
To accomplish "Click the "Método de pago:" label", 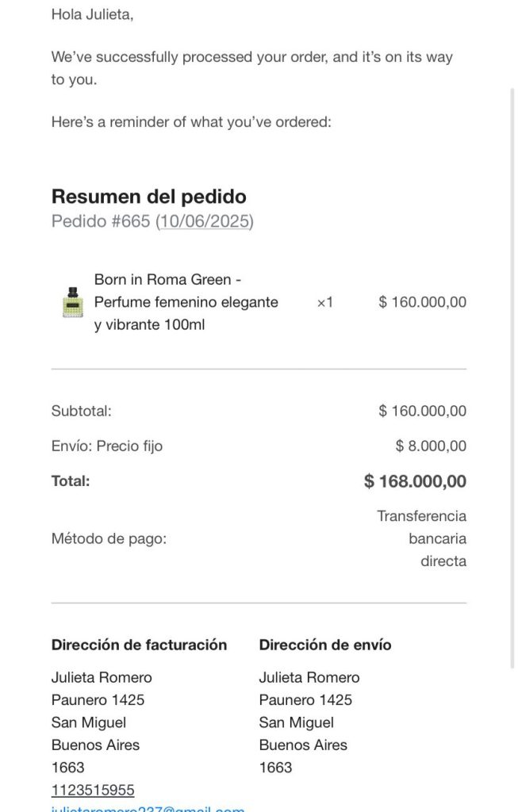I will coord(109,538).
